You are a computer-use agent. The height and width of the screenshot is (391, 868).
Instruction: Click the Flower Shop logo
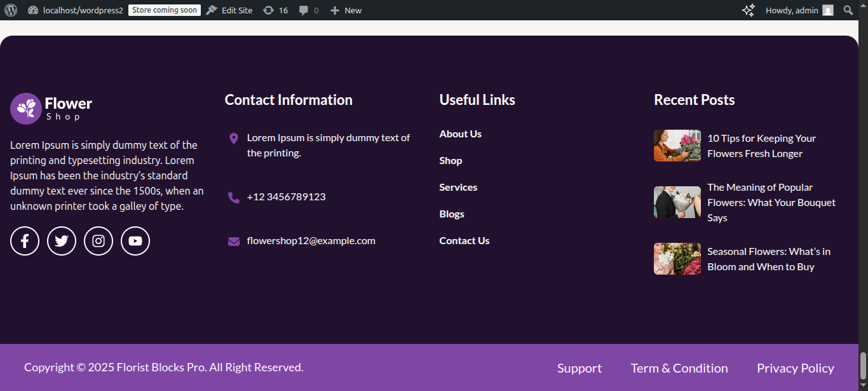pyautogui.click(x=51, y=108)
